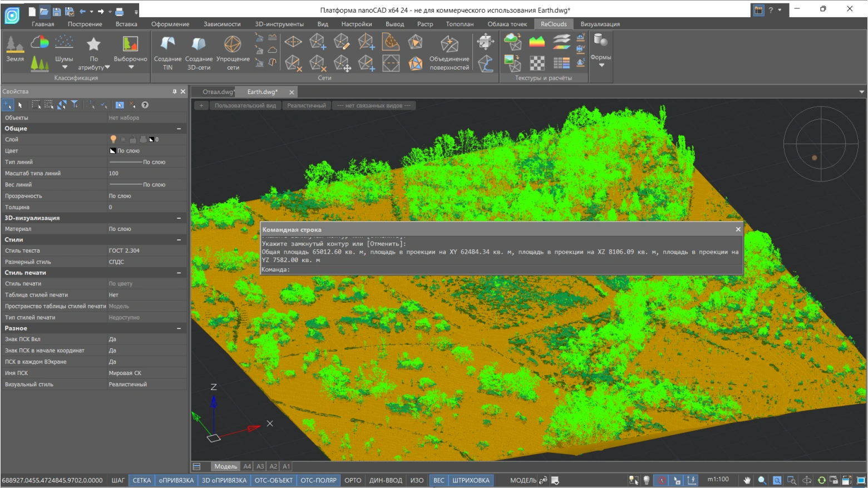The image size is (868, 488).
Task: Toggle the ШАГ snap step mode
Action: [x=118, y=480]
